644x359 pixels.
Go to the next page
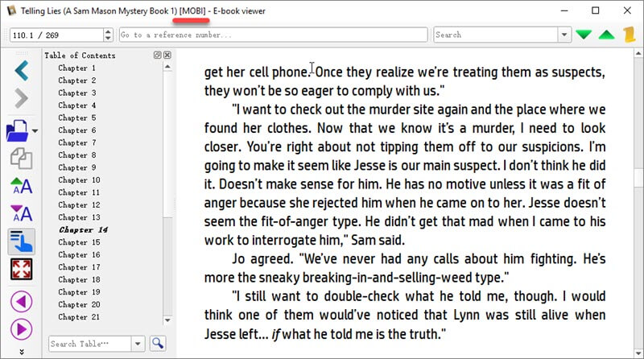pos(21,328)
